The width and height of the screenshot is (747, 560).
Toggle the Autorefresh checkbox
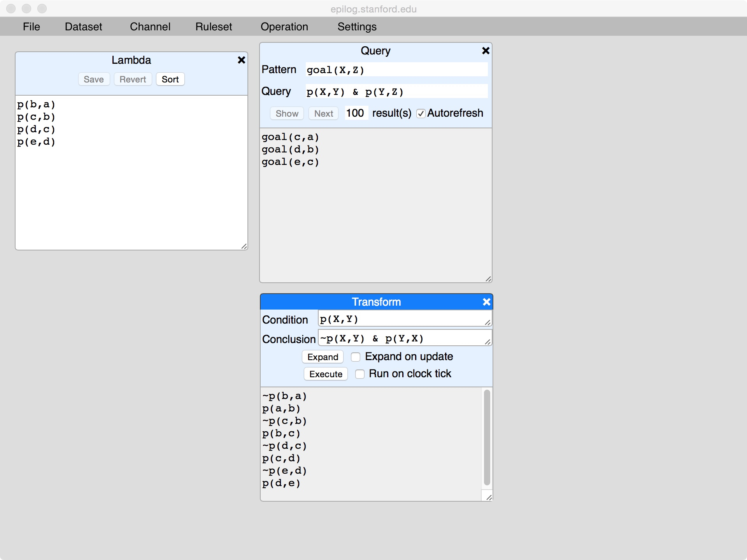(421, 114)
